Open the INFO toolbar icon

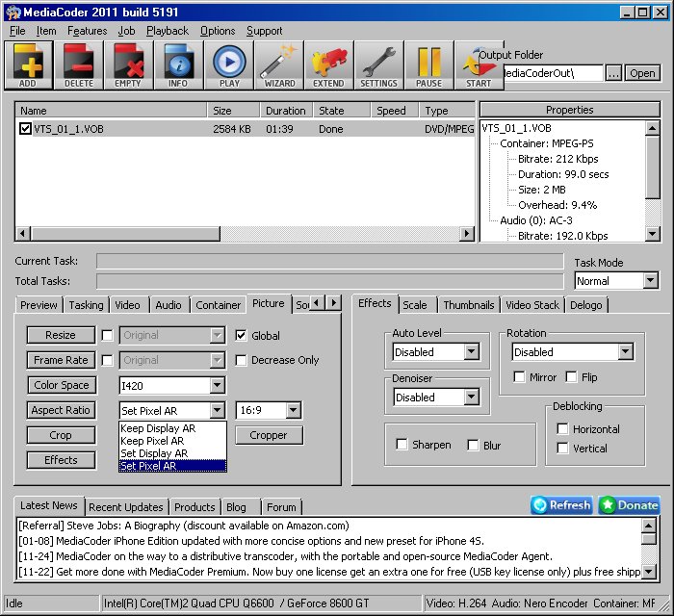(178, 64)
